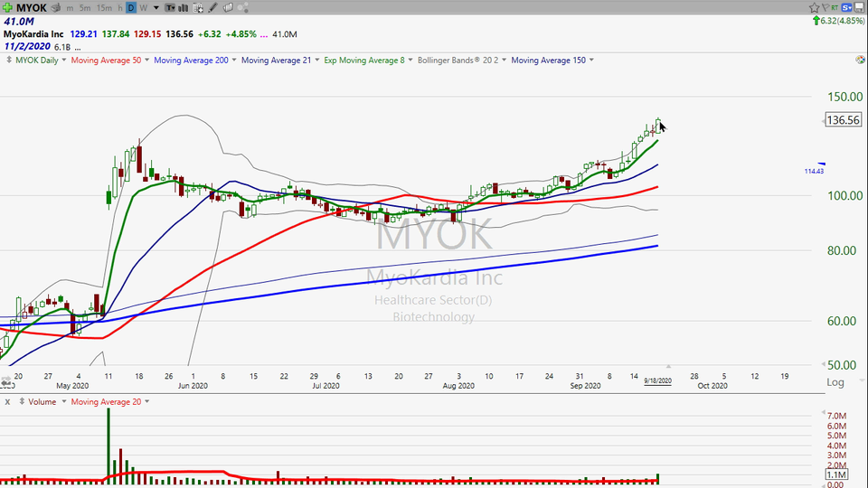Viewport: 868px width, 488px height.
Task: Switch to the 5m time frame
Action: pos(85,8)
